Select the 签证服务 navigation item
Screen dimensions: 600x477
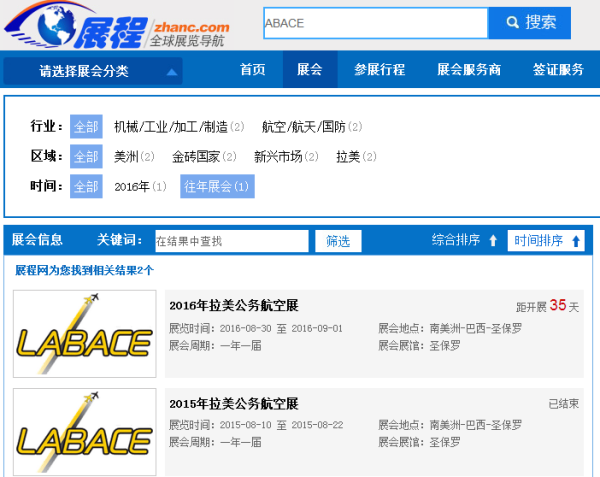pyautogui.click(x=558, y=70)
